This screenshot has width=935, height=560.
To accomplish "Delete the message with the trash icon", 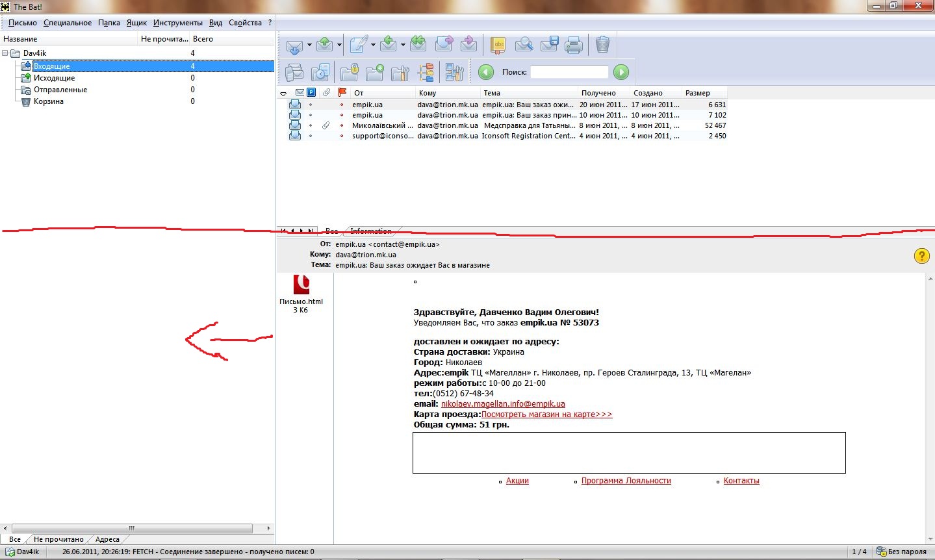I will pos(603,45).
